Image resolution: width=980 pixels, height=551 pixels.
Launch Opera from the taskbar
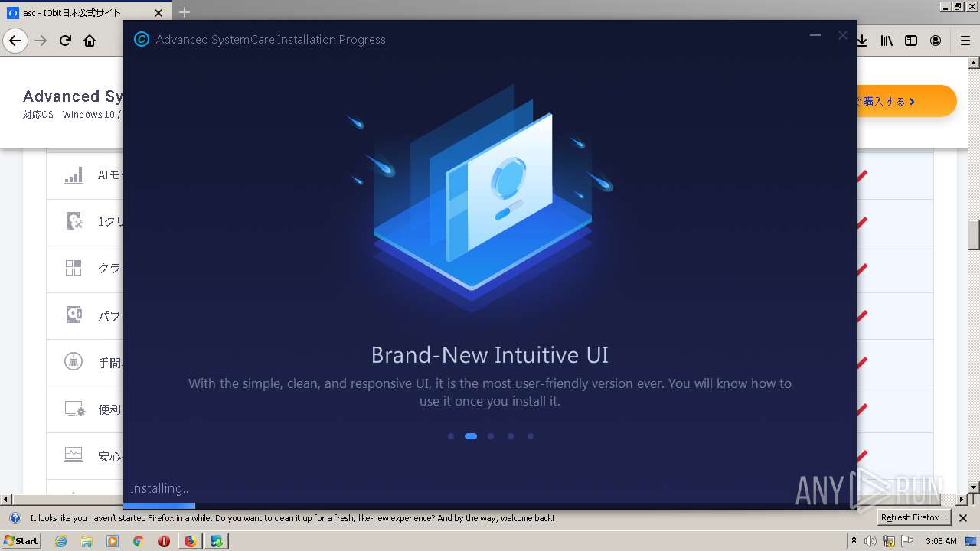(x=164, y=541)
